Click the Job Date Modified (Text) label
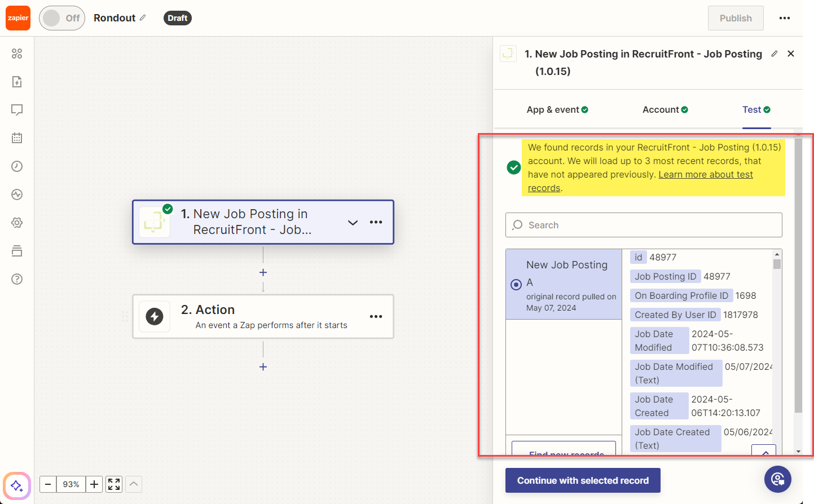814x504 pixels. (676, 373)
